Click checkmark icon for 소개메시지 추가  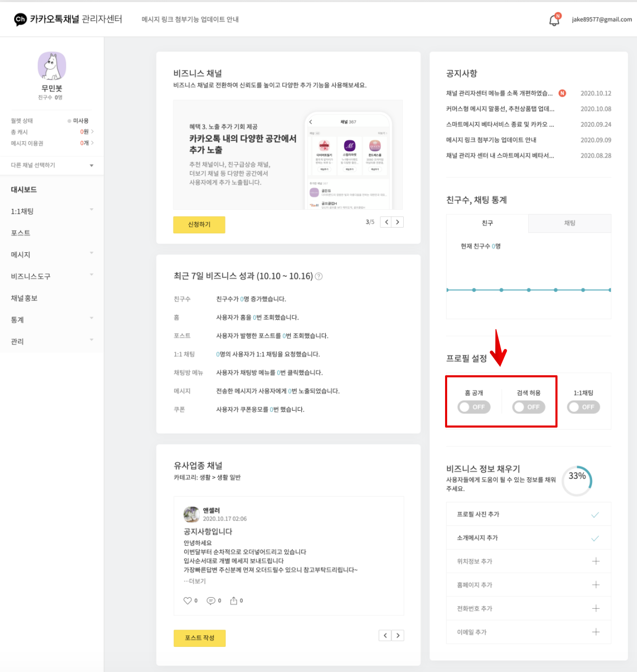pos(595,539)
